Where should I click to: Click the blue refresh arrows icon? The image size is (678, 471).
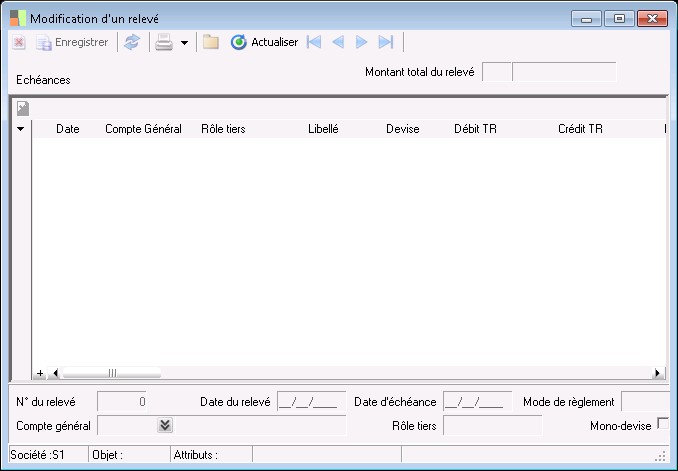[x=132, y=43]
